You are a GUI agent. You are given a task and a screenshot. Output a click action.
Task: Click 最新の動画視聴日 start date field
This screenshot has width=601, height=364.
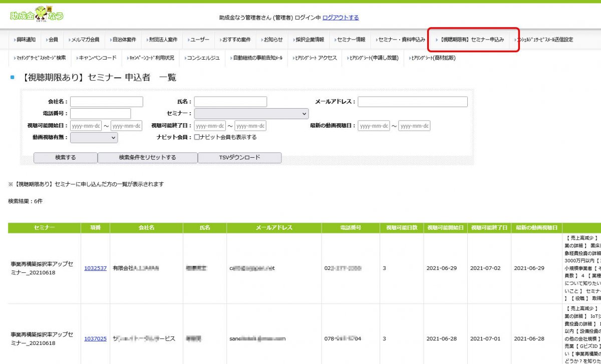pos(374,126)
